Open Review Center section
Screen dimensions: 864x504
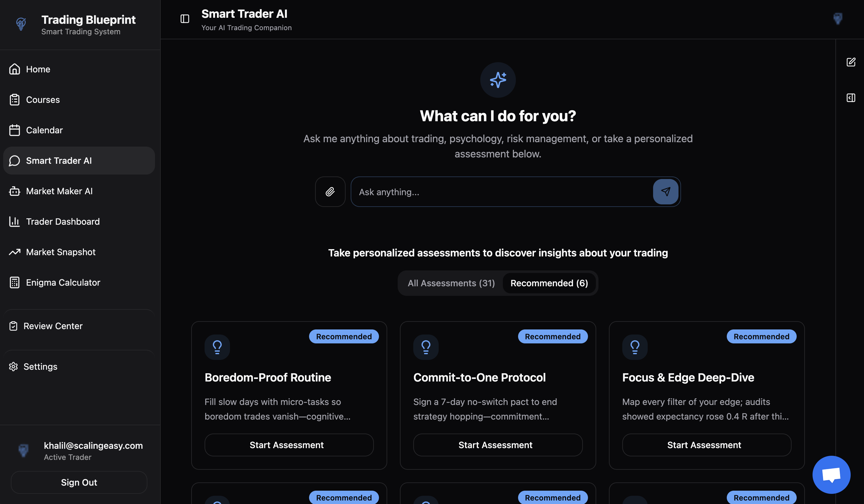tap(53, 326)
